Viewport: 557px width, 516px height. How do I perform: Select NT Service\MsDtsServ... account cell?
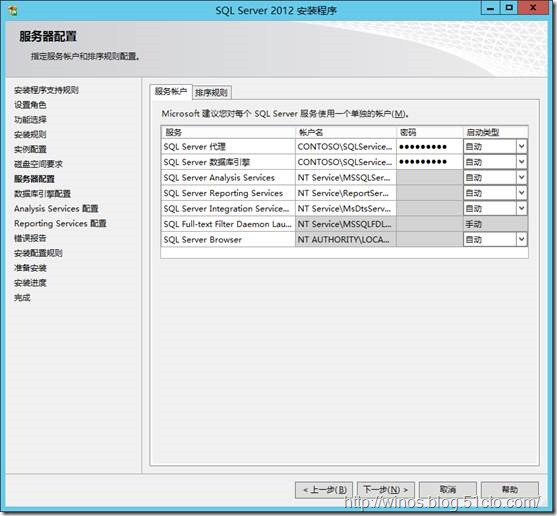point(346,208)
